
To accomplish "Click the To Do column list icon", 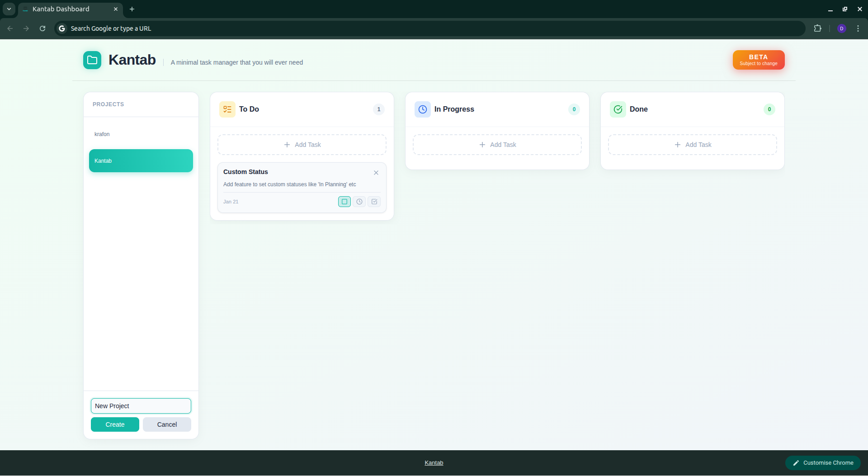I will [x=227, y=109].
